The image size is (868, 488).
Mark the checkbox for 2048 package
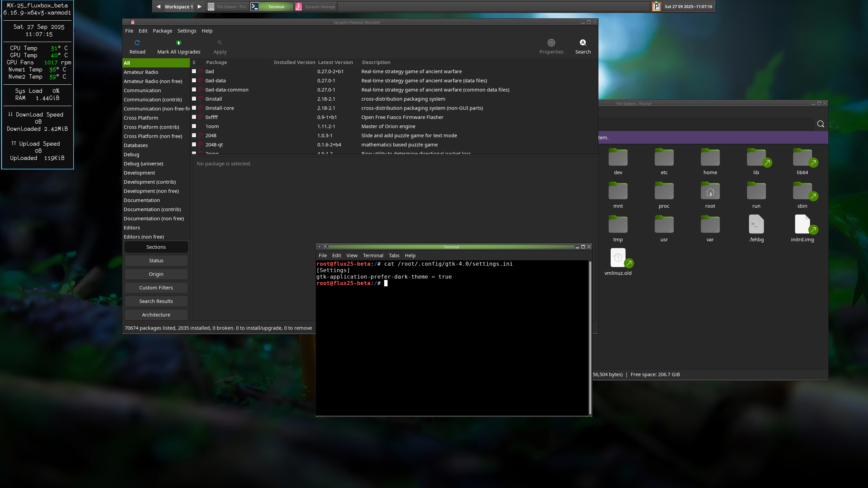tap(194, 136)
